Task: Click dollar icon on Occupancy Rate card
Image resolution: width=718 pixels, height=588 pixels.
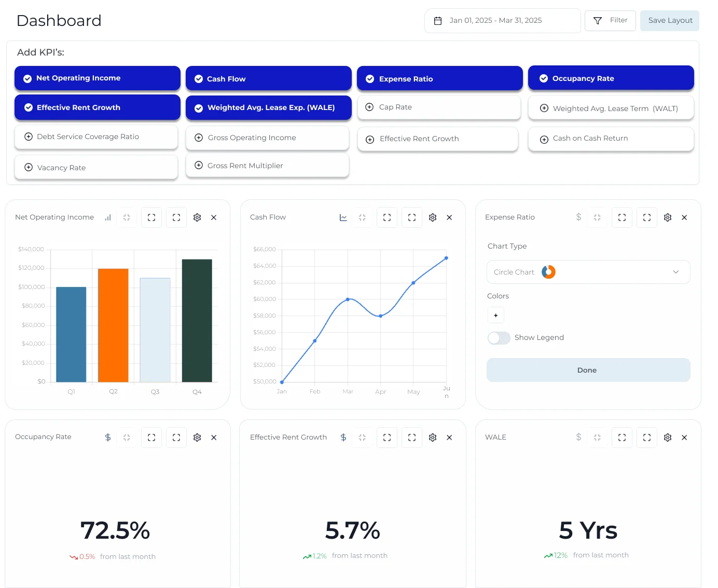Action: (108, 437)
